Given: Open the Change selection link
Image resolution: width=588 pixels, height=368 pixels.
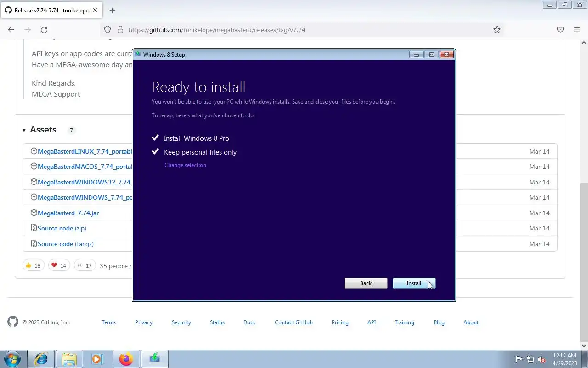Looking at the screenshot, I should [185, 165].
